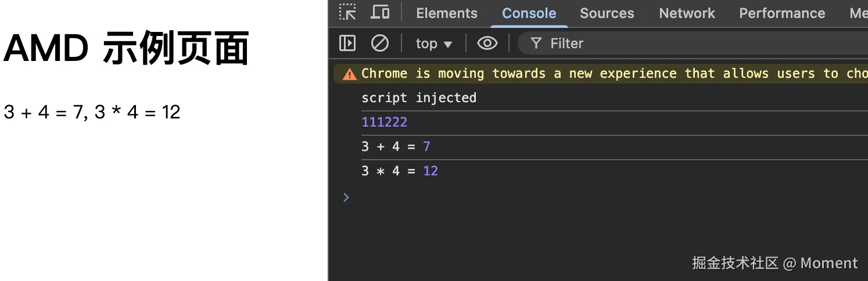Click the orange warning triangle icon
The width and height of the screenshot is (868, 281).
[x=349, y=74]
